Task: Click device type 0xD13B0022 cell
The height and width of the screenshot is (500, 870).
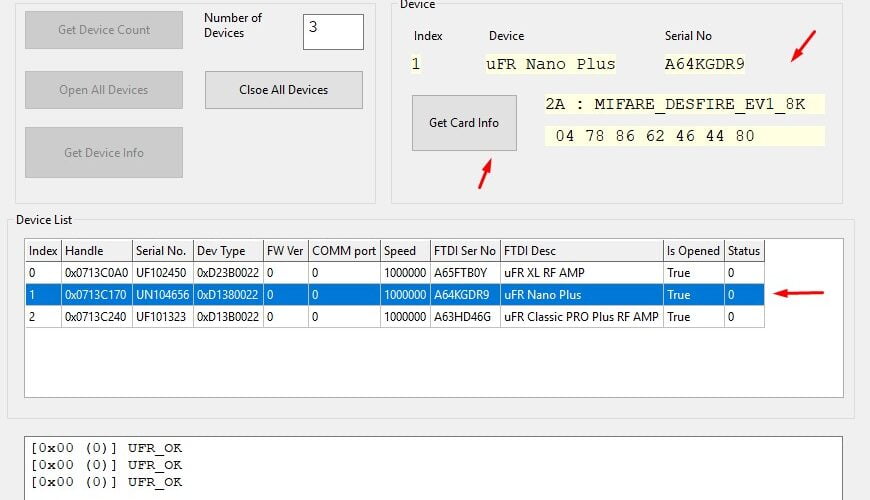Action: point(228,317)
